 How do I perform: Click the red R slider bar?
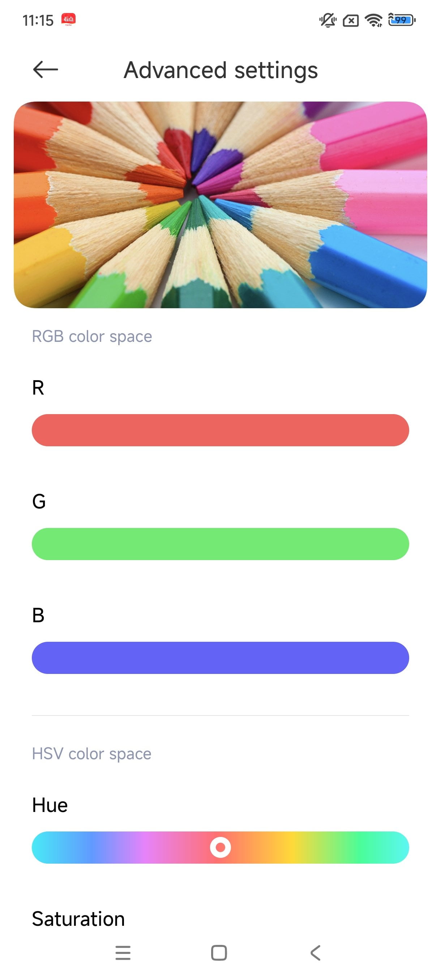coord(220,430)
